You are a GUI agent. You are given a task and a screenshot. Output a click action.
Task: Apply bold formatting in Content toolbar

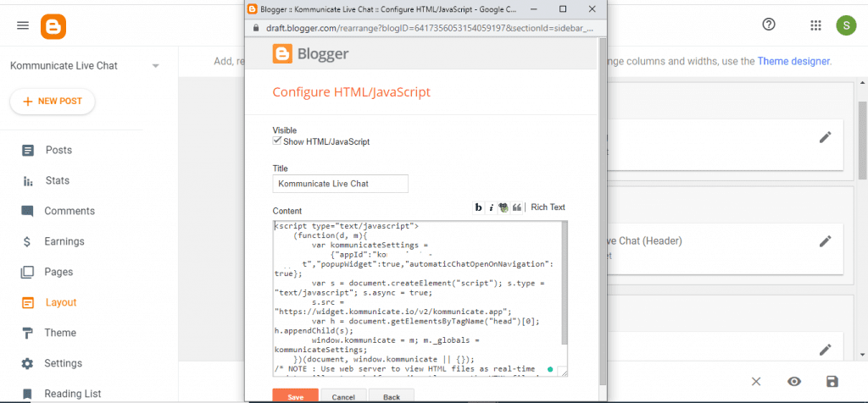pyautogui.click(x=478, y=207)
